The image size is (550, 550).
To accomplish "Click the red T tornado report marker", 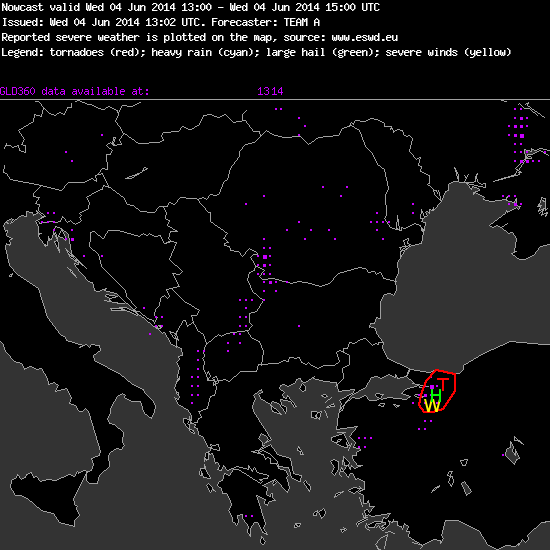I will click(x=443, y=384).
